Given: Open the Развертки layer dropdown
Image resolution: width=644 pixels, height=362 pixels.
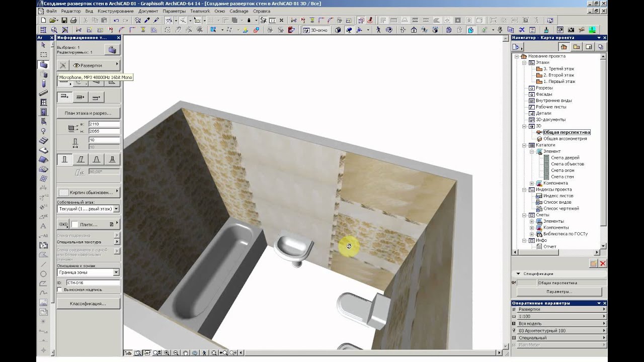Looking at the screenshot, I should click(95, 65).
